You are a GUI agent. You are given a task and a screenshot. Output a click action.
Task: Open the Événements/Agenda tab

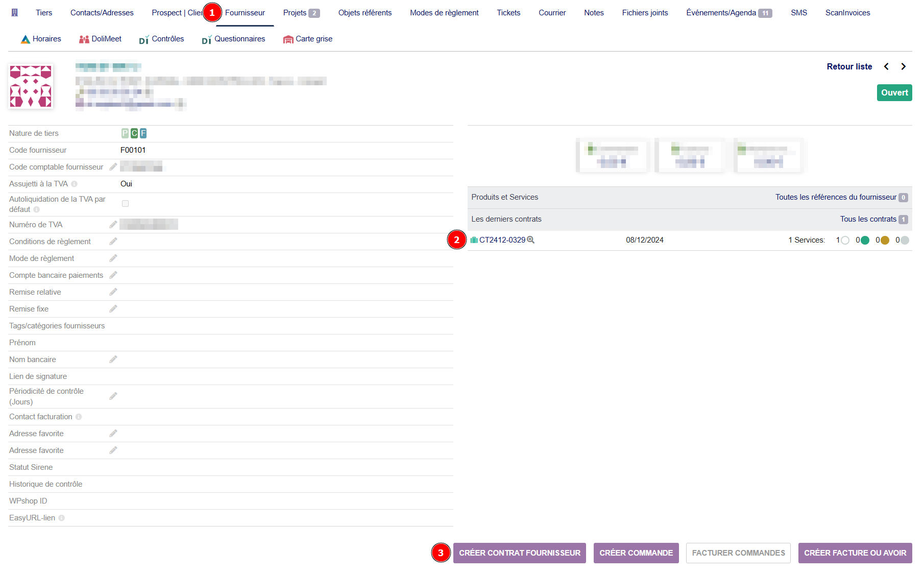click(729, 13)
